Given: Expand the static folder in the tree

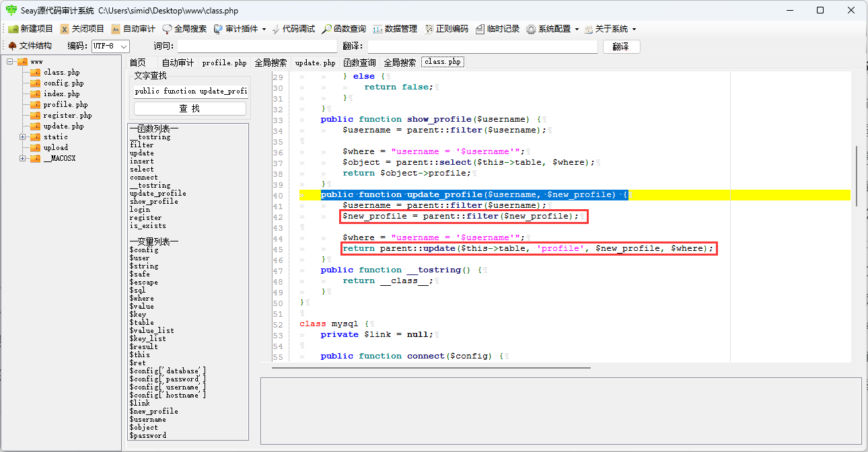Looking at the screenshot, I should pos(23,137).
